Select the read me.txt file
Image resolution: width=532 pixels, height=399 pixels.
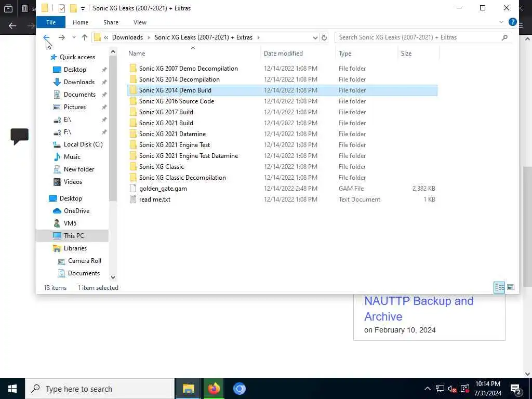155,199
